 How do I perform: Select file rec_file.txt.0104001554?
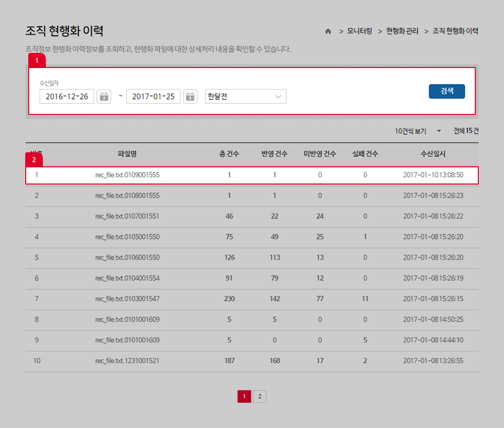click(x=128, y=278)
